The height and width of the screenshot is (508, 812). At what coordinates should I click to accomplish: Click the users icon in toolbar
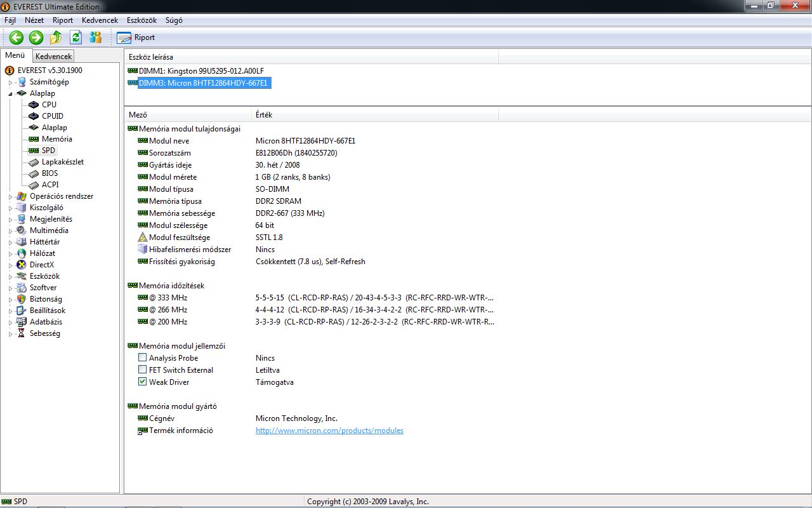(x=96, y=37)
